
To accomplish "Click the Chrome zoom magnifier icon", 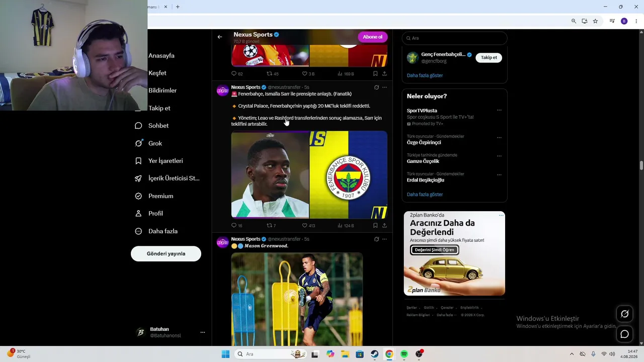I will pos(574,21).
